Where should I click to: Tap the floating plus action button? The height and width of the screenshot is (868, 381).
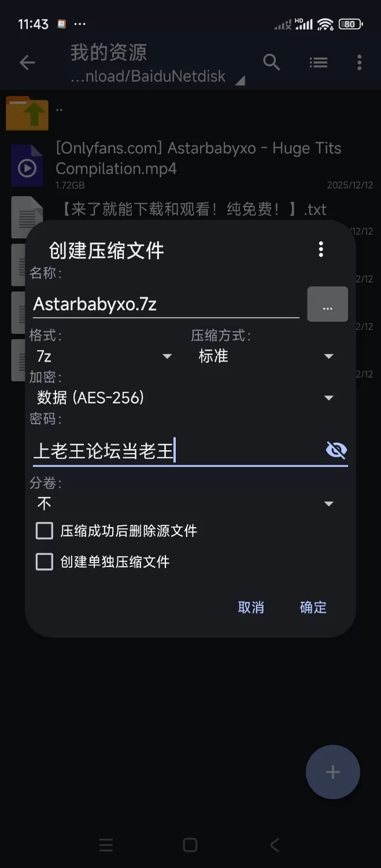(332, 772)
